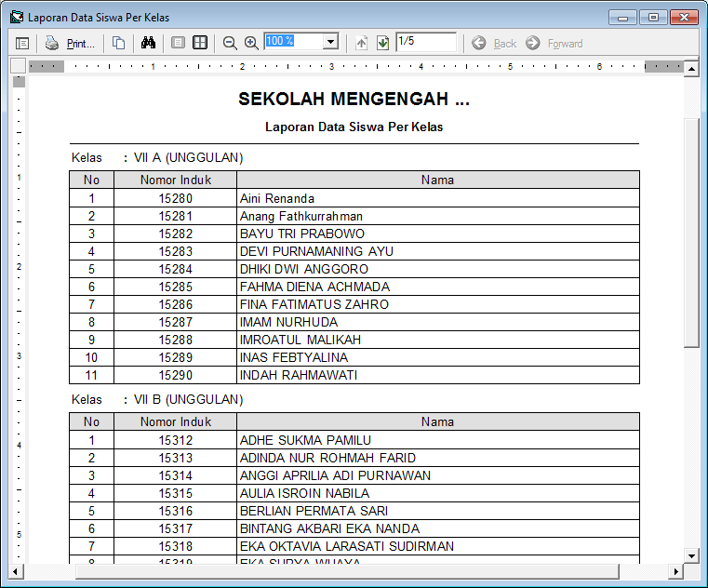Click subtitle Laporan Data Siswa Per Kelas
708x588 pixels.
pyautogui.click(x=354, y=127)
